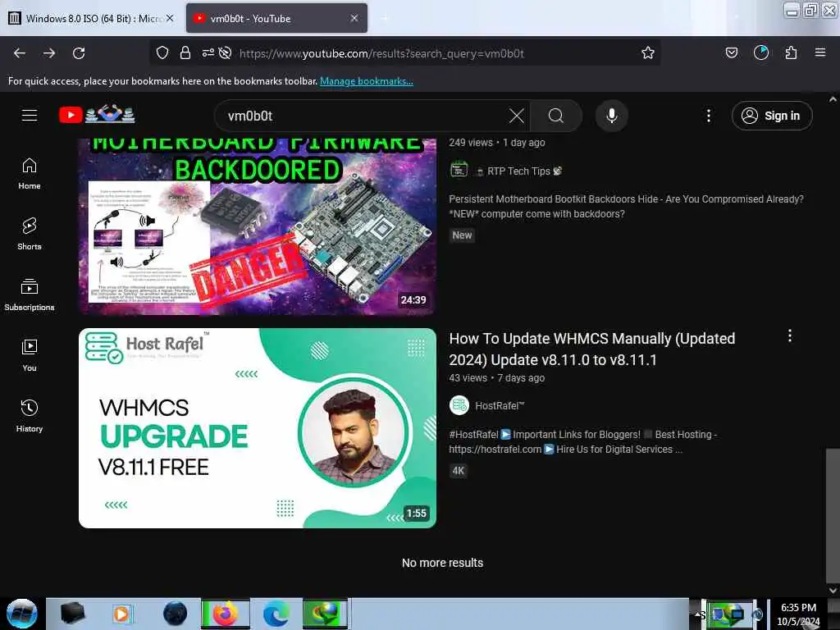Open the Firefox account circle icon
This screenshot has height=630, width=840.
(x=760, y=52)
